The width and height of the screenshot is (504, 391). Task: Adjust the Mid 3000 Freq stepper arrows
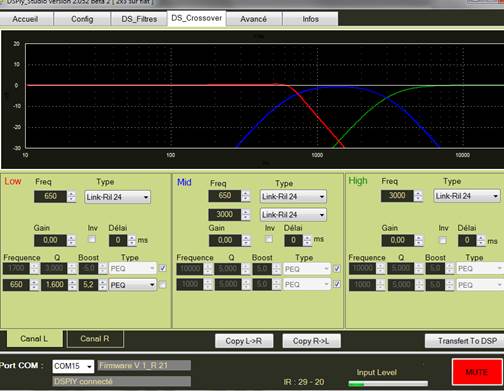(x=245, y=214)
